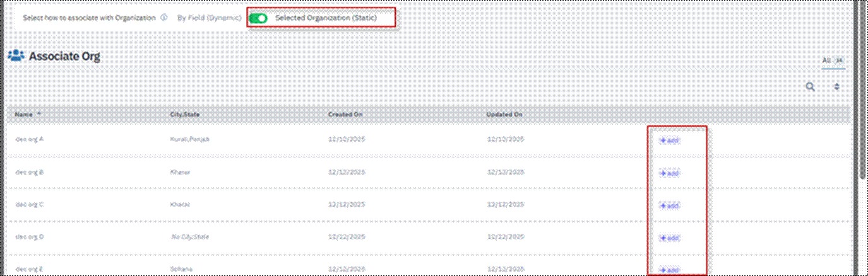
Task: Click the Associate Org people icon
Action: tap(15, 57)
